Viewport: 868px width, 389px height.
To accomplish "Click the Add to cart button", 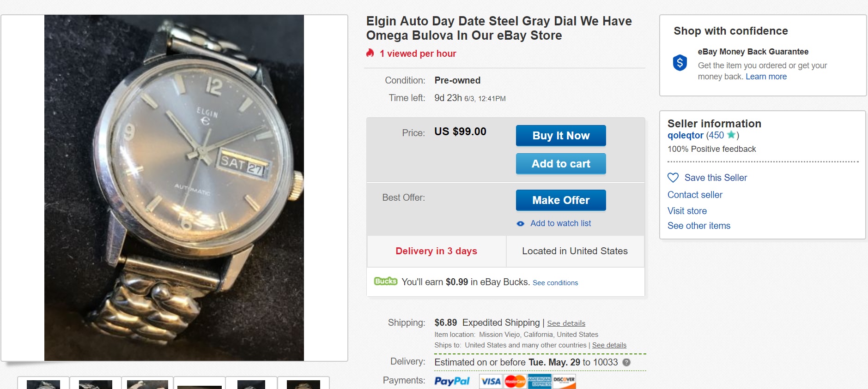I will coord(560,164).
